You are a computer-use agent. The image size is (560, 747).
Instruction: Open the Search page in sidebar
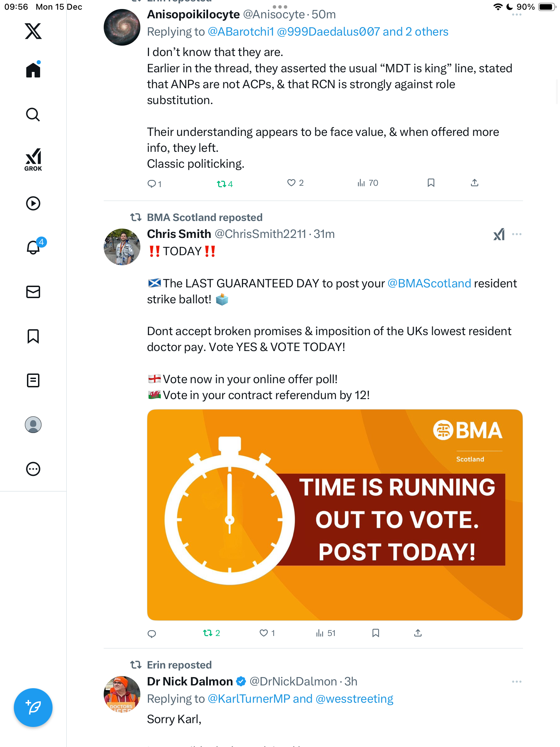[33, 114]
